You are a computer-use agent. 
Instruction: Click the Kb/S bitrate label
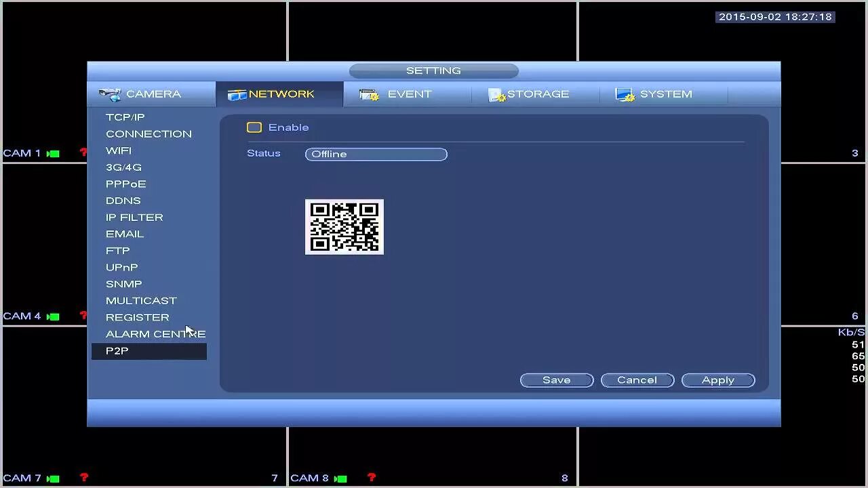[x=851, y=332]
